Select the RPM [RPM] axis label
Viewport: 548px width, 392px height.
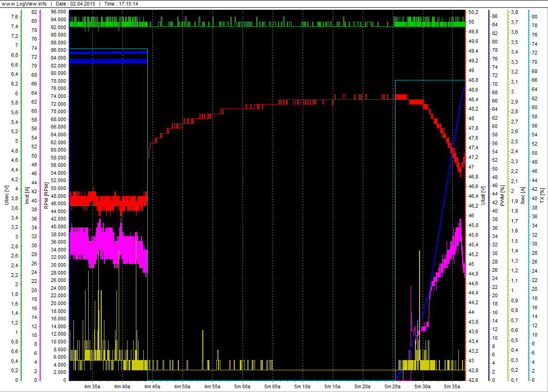coord(46,195)
